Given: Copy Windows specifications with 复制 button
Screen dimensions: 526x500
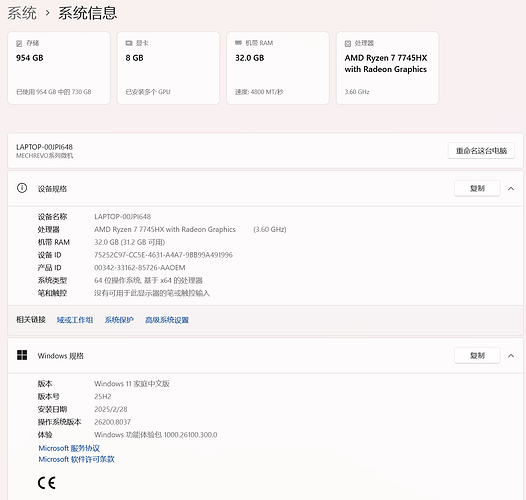Looking at the screenshot, I should coord(477,355).
